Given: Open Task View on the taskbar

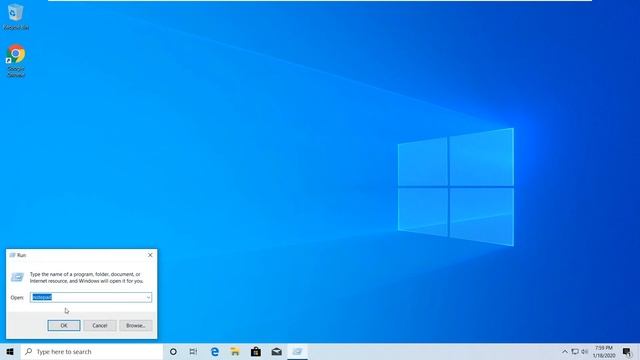Looking at the screenshot, I should (193, 351).
